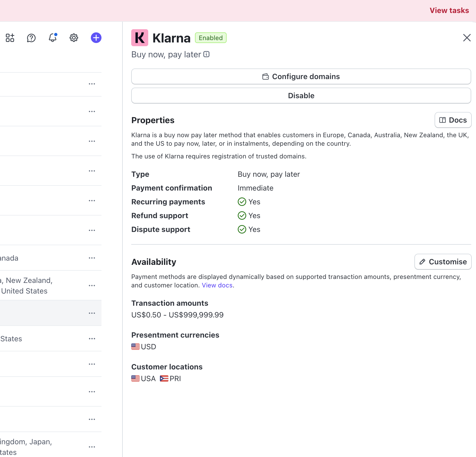The width and height of the screenshot is (476, 457).
Task: Open the Docs button
Action: (x=453, y=120)
